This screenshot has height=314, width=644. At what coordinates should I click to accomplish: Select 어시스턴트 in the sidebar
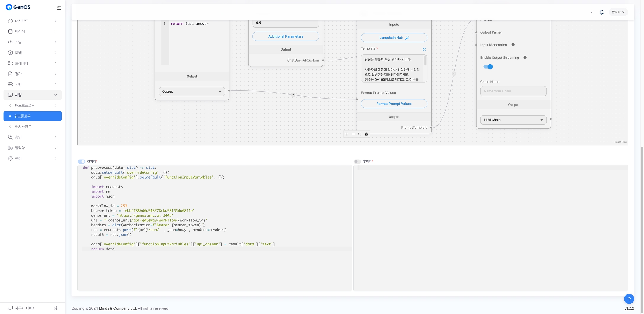[x=23, y=127]
